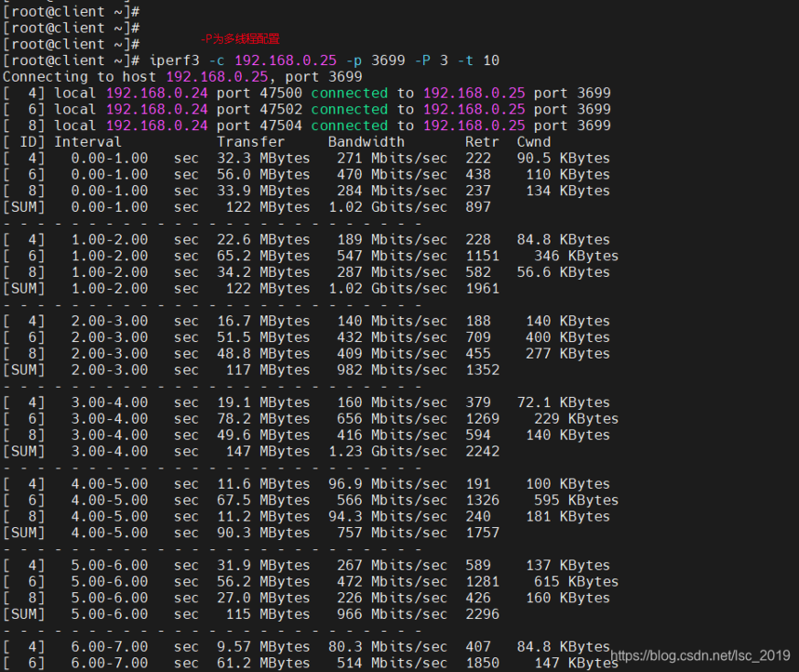Select the "9.57 MBytes" transfer value
This screenshot has height=672, width=799.
(263, 647)
